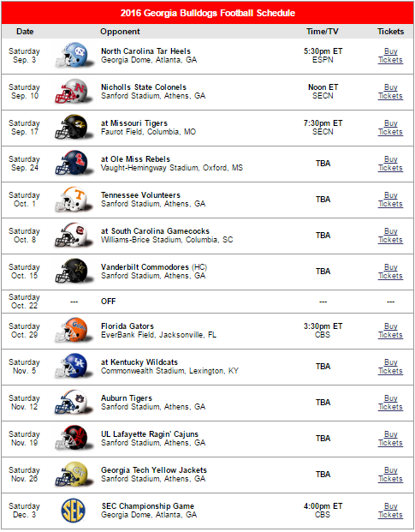Click the Florida Gators orange helmet icon
Screen dimensions: 415x532
click(74, 330)
